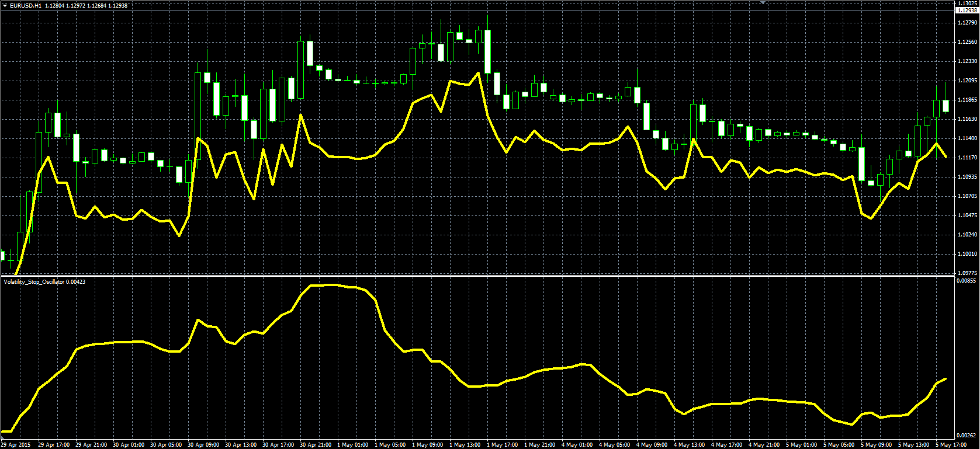Click price scale value 1.11630
This screenshot has height=449, width=980.
click(x=967, y=119)
